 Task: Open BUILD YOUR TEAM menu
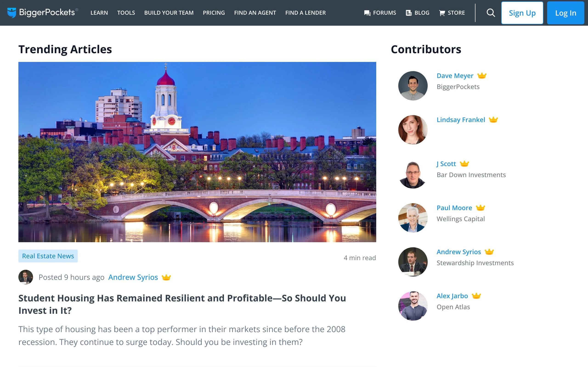click(169, 13)
